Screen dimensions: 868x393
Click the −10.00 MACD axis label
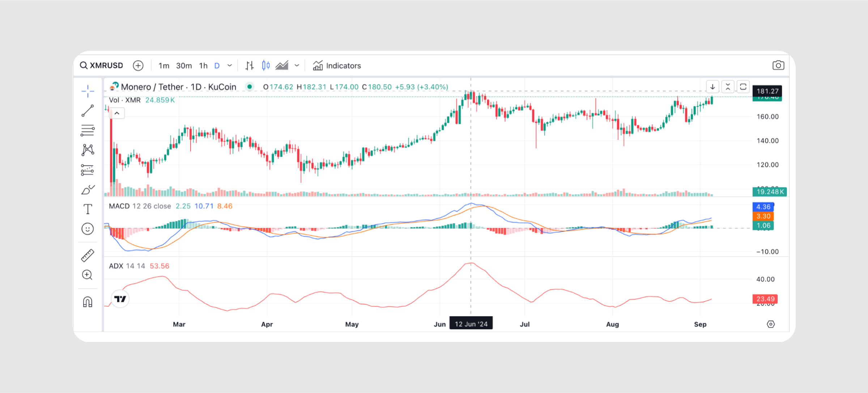(767, 252)
